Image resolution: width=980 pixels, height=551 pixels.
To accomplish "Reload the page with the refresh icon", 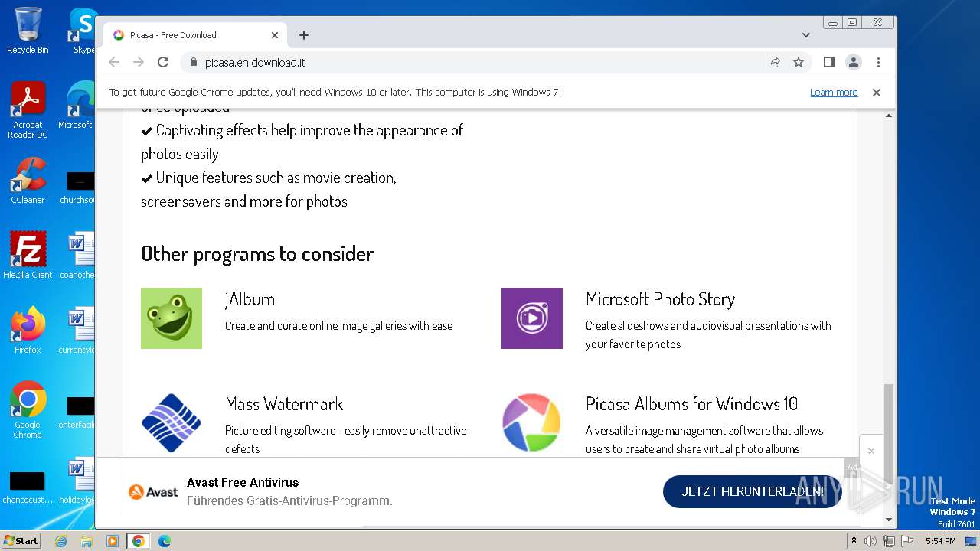I will coord(163,62).
